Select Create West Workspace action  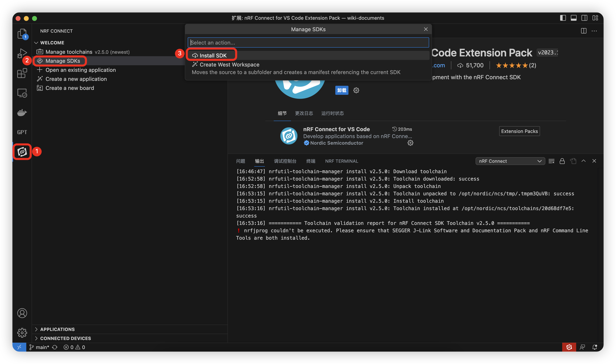(x=308, y=69)
